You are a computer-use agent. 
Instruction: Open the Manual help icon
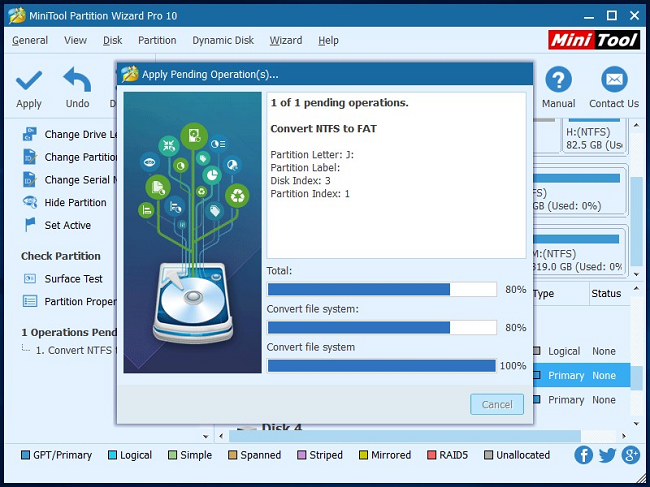click(x=558, y=80)
